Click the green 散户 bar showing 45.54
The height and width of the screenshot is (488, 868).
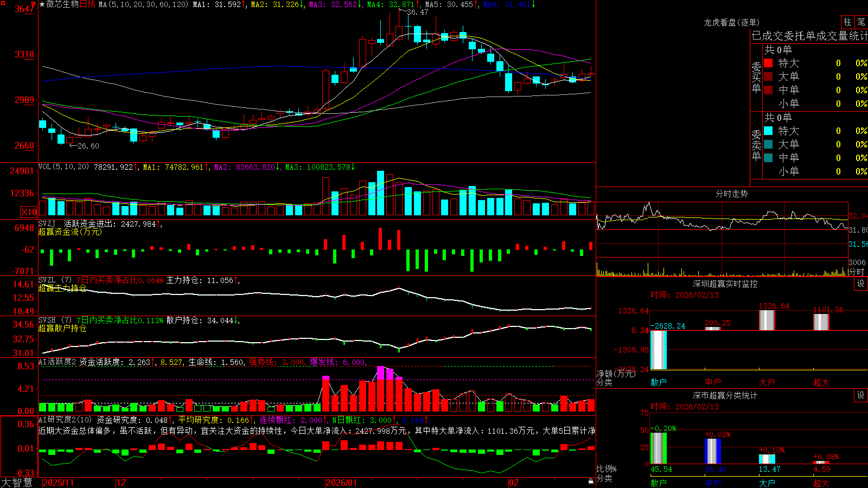(x=659, y=448)
